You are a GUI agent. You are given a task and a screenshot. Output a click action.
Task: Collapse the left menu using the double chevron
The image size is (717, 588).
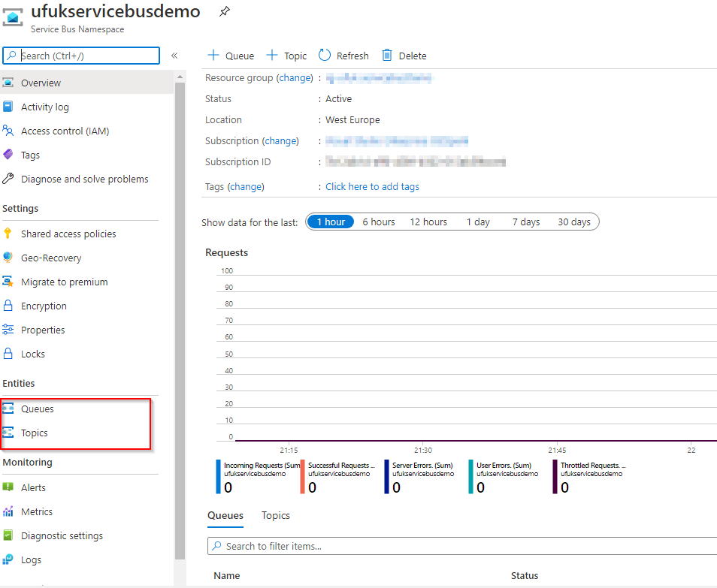[x=174, y=56]
